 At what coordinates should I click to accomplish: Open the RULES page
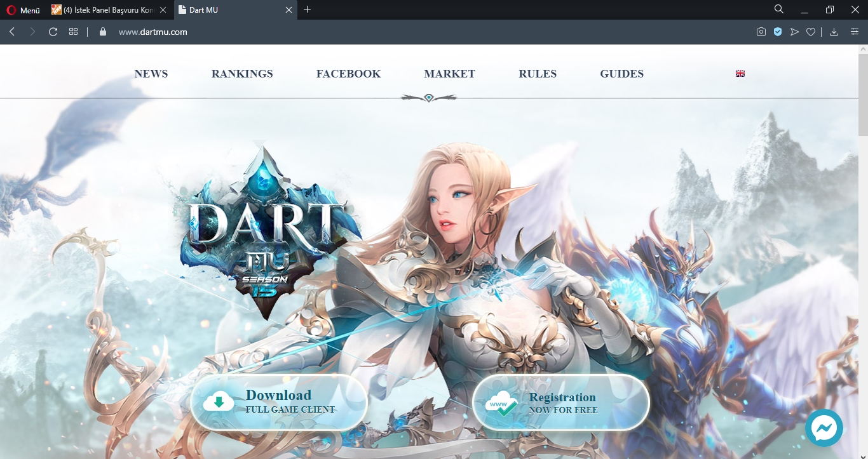coord(538,74)
